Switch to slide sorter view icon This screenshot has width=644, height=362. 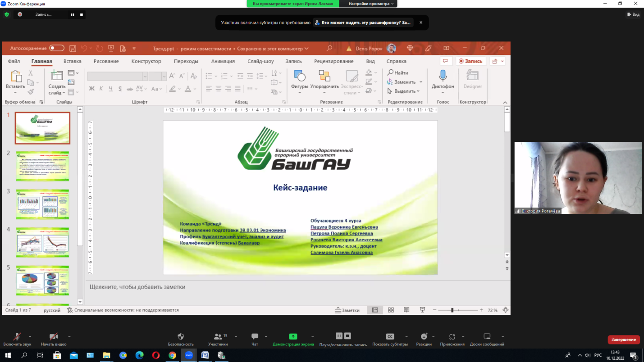[x=391, y=310]
